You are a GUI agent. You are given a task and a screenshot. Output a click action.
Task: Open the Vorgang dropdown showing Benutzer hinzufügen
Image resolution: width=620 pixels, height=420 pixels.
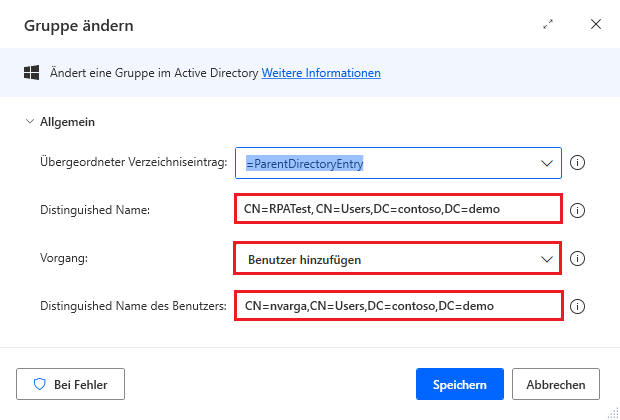pyautogui.click(x=397, y=259)
